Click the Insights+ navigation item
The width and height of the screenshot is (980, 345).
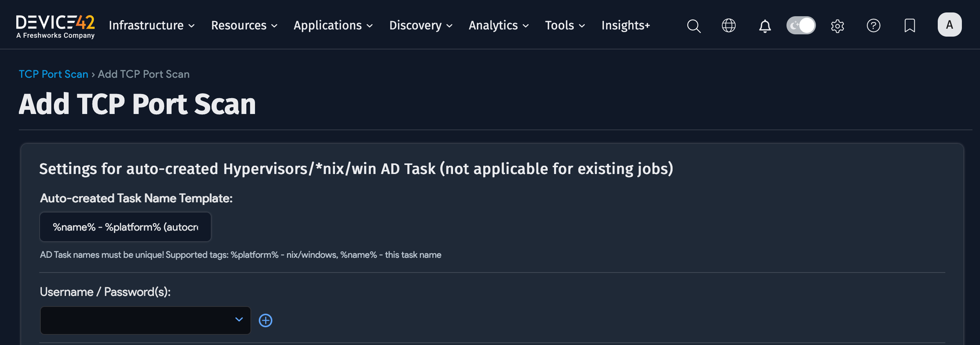[x=625, y=26]
